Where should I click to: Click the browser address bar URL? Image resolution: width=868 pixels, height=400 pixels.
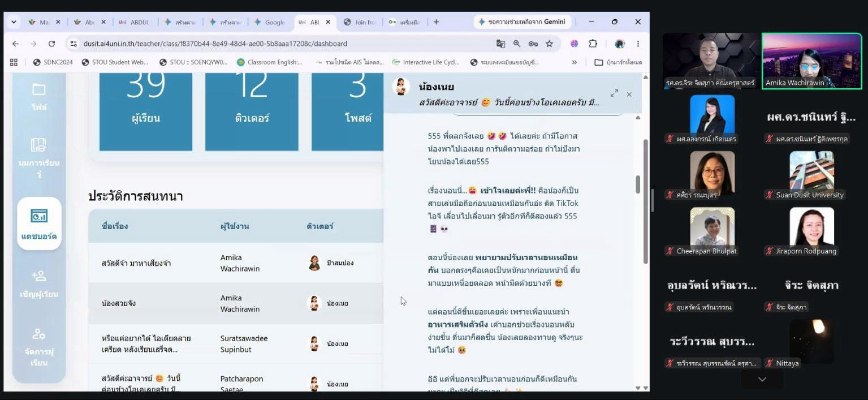215,44
